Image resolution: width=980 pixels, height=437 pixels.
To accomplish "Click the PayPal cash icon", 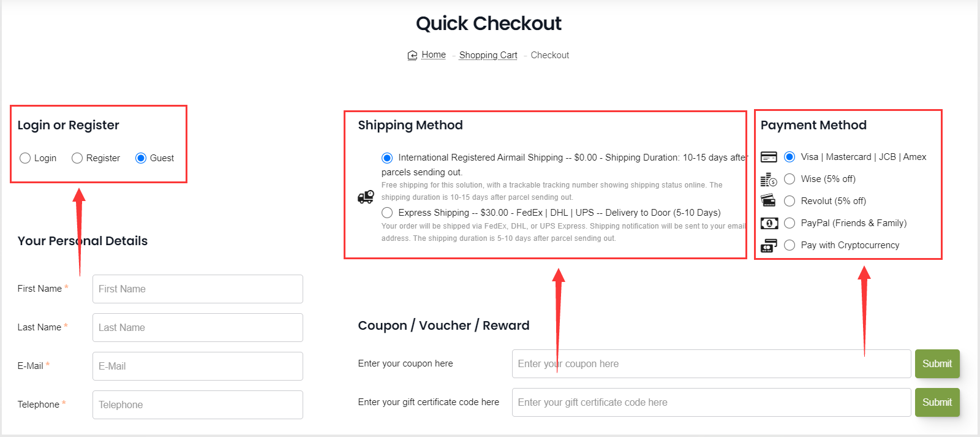I will [x=769, y=223].
